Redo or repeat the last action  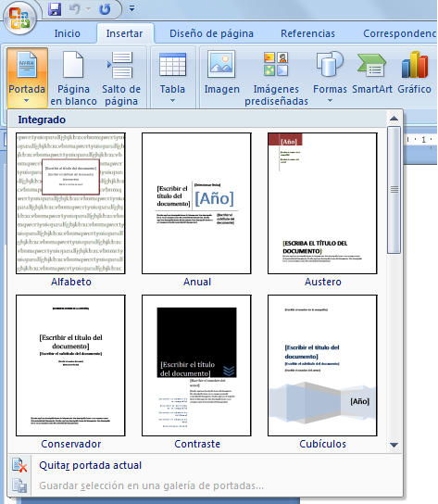[105, 9]
